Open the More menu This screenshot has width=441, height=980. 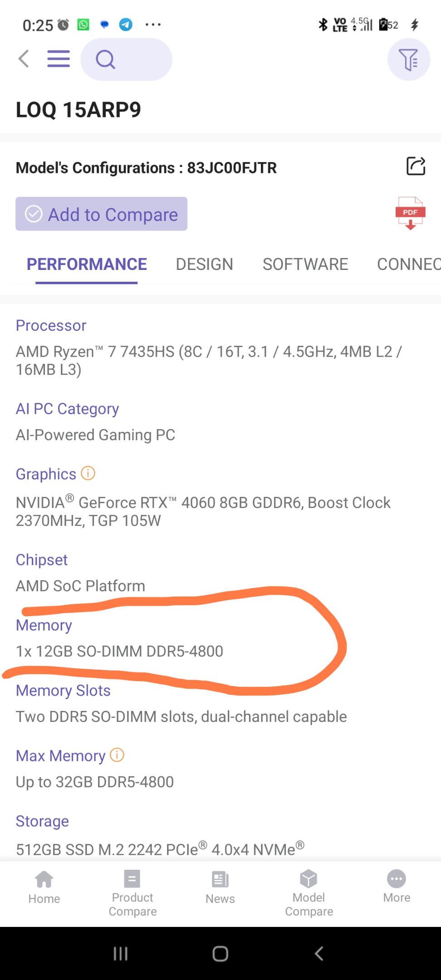pyautogui.click(x=397, y=887)
